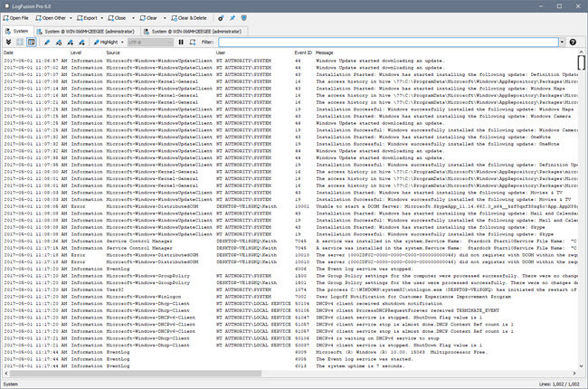
Task: Select the row 'The system uptime is 7 seconds'
Action: (x=290, y=365)
